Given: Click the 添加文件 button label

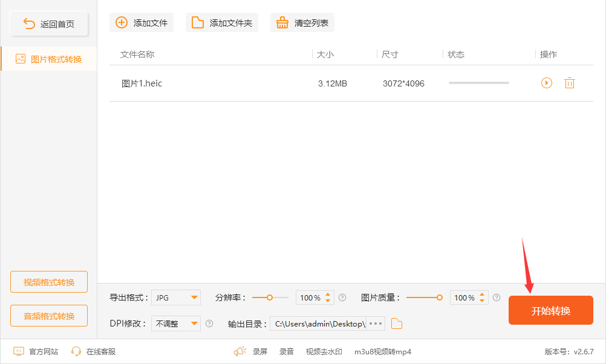Looking at the screenshot, I should 151,23.
